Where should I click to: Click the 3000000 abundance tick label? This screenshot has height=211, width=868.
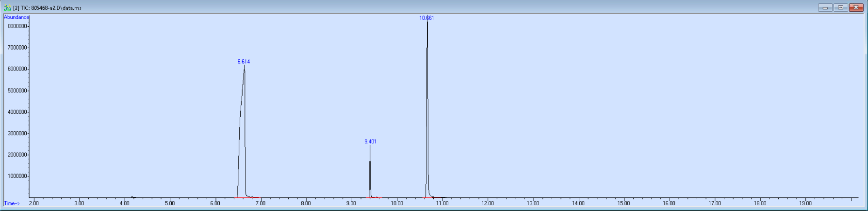17,133
